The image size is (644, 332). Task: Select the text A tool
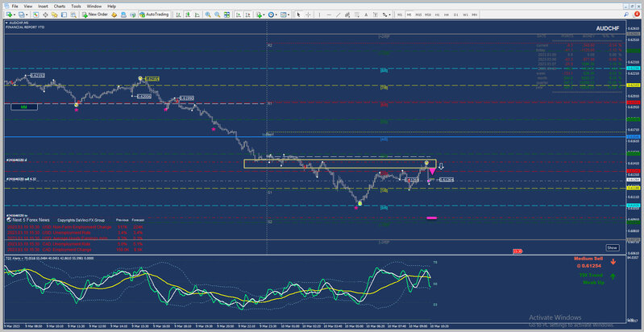[366, 15]
